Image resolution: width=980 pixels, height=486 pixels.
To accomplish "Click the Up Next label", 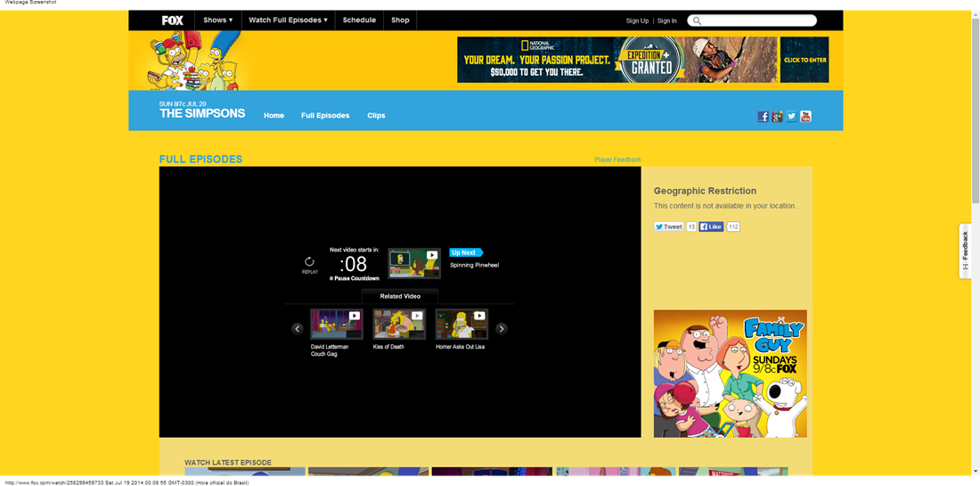I will point(466,252).
